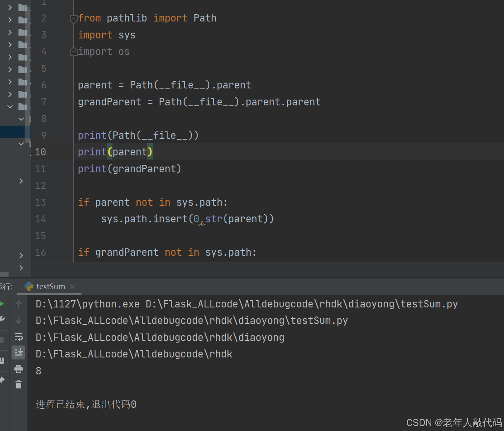Expand the nested tree node level with line 12
Screen dimensions: 504x431
21,181
